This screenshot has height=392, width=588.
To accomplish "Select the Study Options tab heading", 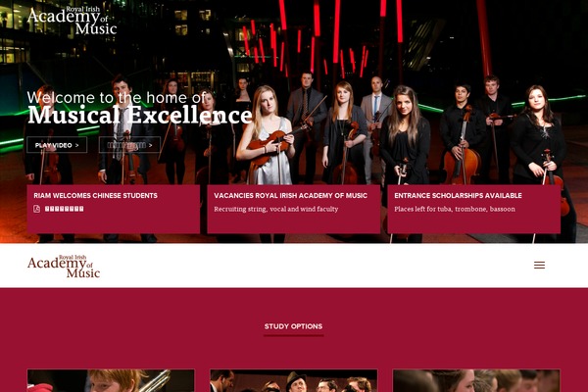I will click(293, 326).
